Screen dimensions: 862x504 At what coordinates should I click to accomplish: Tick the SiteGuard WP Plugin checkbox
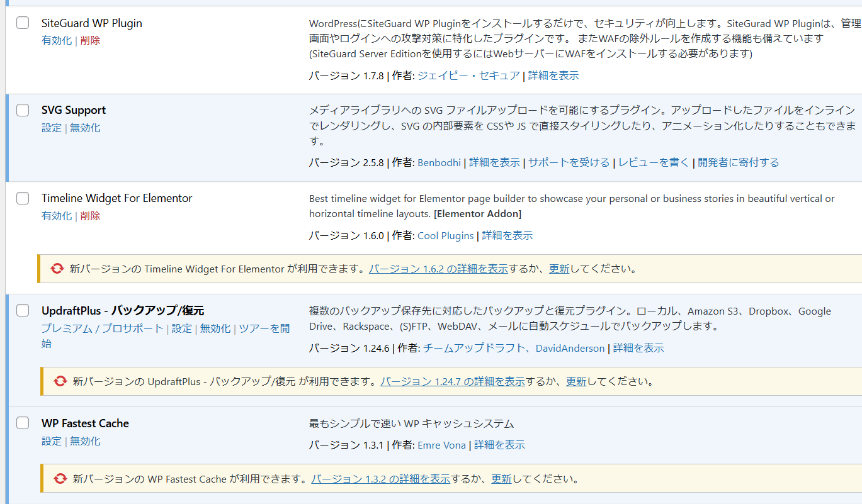23,23
